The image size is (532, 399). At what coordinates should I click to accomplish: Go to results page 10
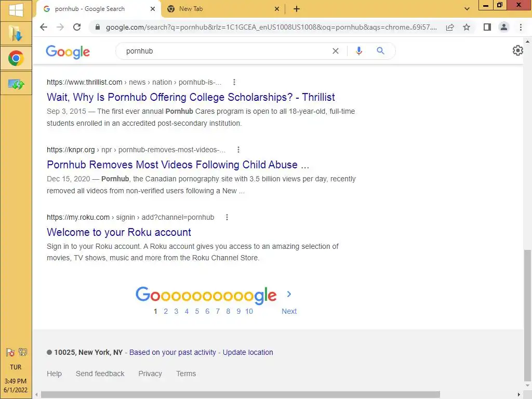click(249, 311)
